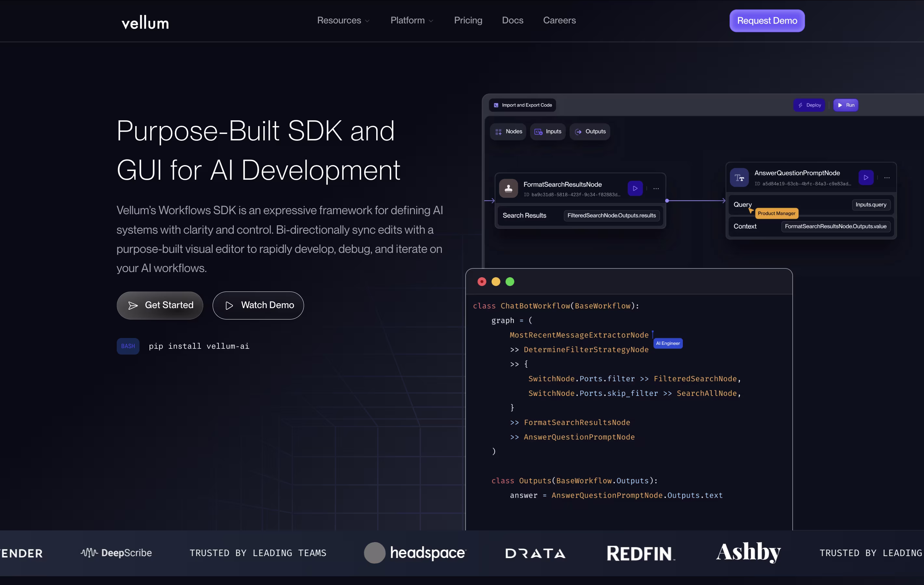Click the class ChatBotWorkflow code line
The width and height of the screenshot is (924, 585).
[556, 306]
